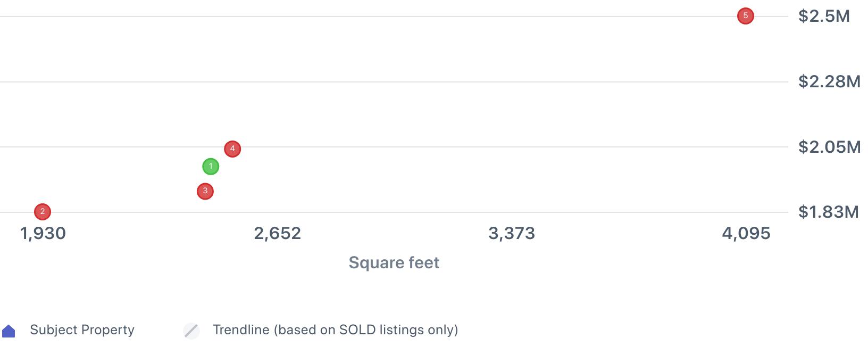Click the $2.5M price axis label
Viewport: 868px width, 346px height.
pos(824,17)
